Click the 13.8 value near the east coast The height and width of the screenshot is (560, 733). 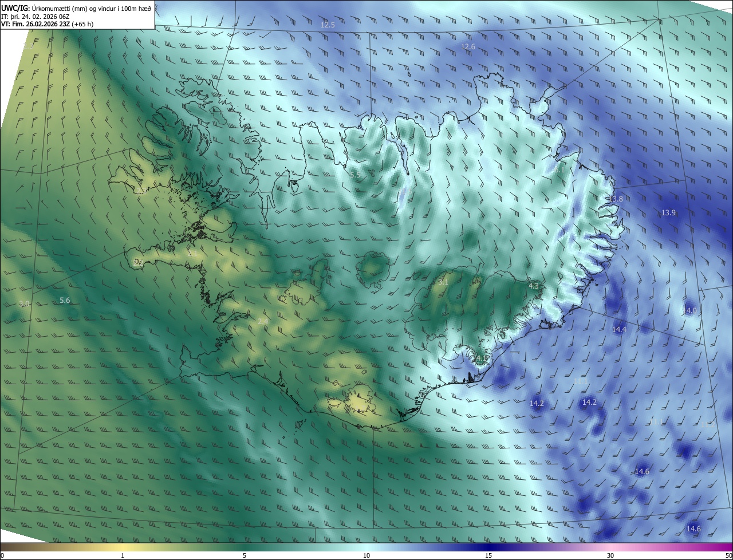point(615,199)
